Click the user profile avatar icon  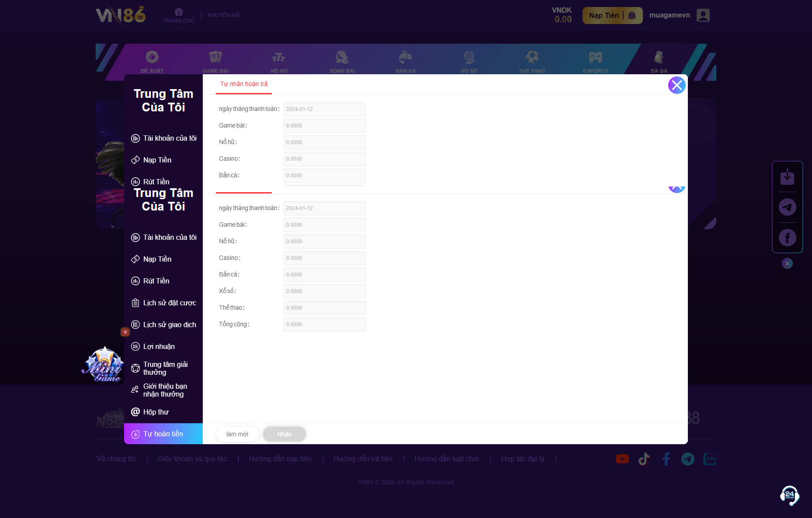(x=703, y=15)
